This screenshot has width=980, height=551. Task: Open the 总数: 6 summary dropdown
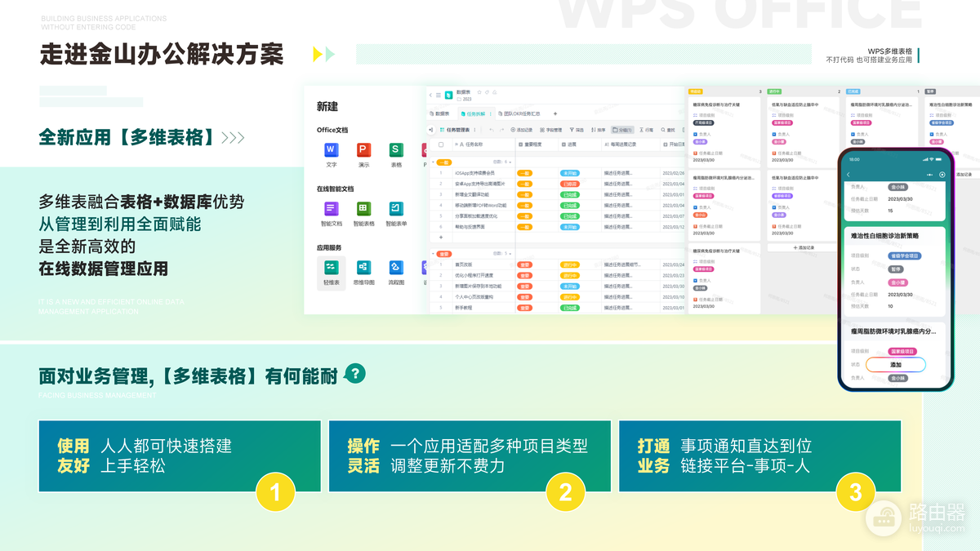501,162
